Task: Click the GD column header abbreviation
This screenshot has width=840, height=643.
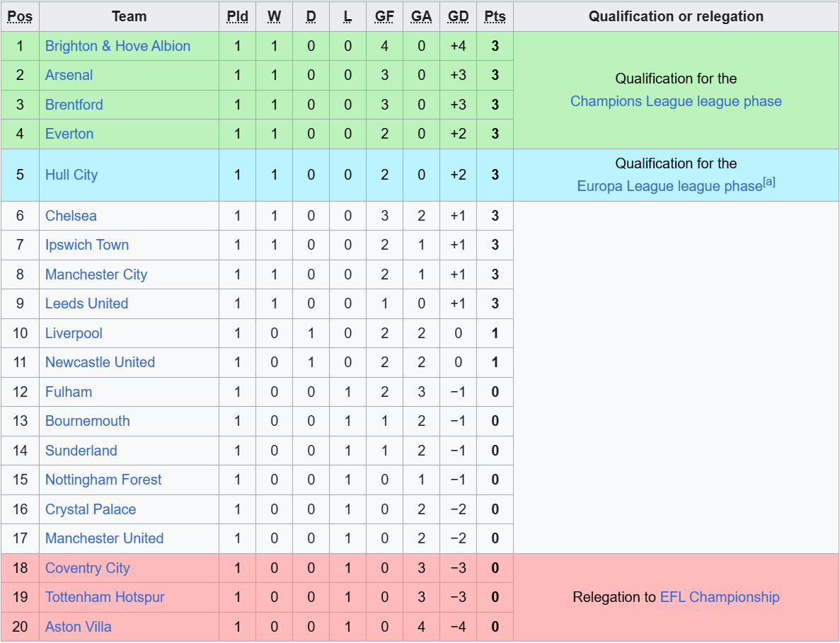Action: coord(458,16)
